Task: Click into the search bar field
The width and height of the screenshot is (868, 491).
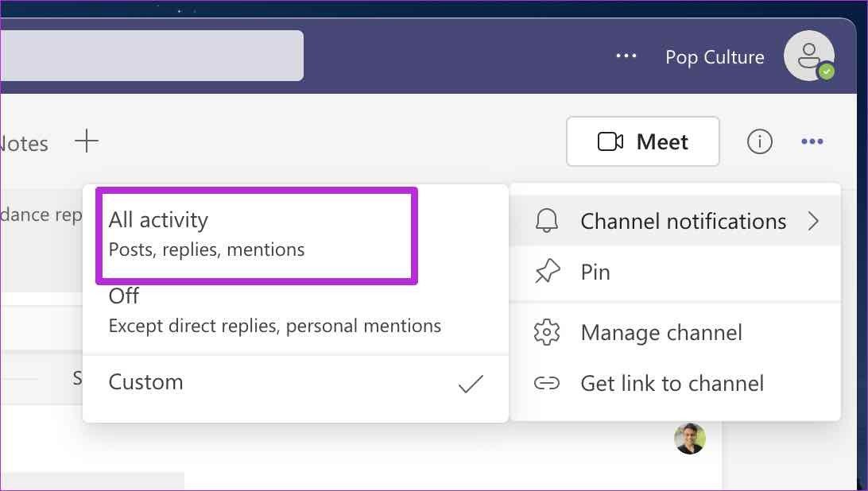Action: [152, 56]
